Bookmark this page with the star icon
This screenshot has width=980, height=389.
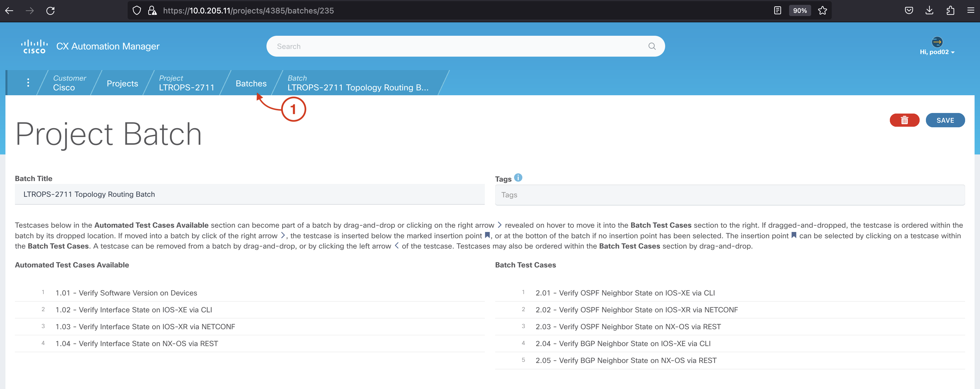pyautogui.click(x=823, y=11)
